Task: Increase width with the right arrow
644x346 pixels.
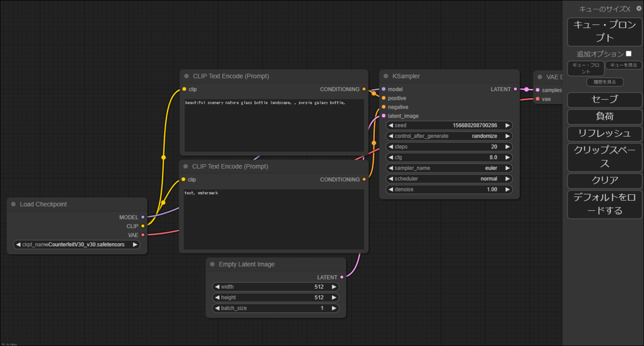Action: click(334, 286)
